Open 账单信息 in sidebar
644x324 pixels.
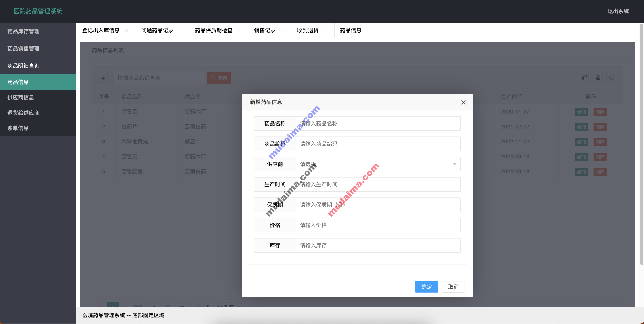point(38,128)
